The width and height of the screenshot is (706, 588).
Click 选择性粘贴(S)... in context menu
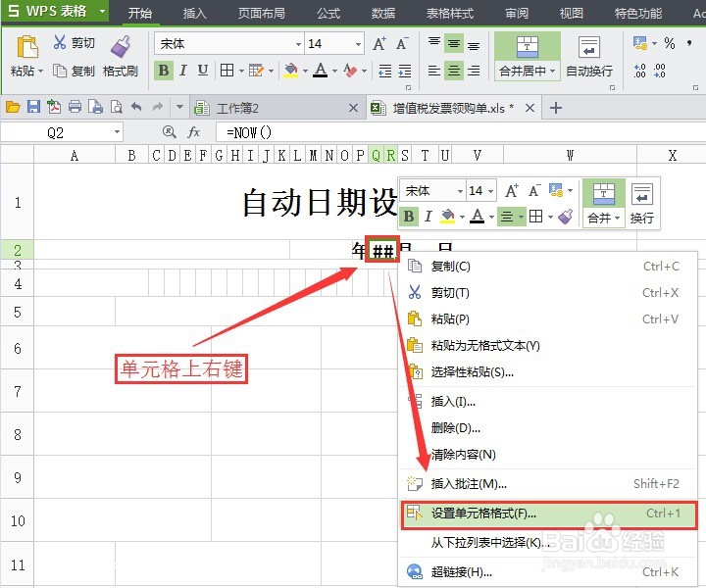(x=547, y=372)
